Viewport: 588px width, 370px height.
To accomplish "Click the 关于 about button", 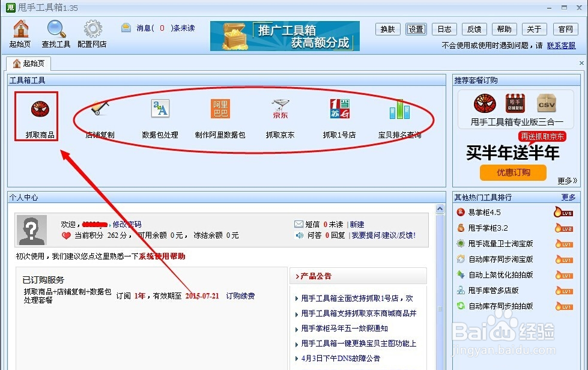I will [x=534, y=29].
